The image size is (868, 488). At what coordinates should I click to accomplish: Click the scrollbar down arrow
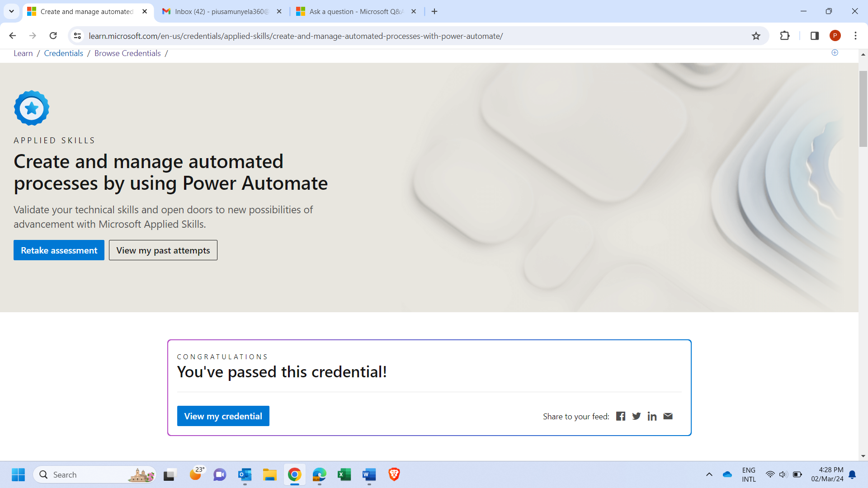[x=863, y=456]
